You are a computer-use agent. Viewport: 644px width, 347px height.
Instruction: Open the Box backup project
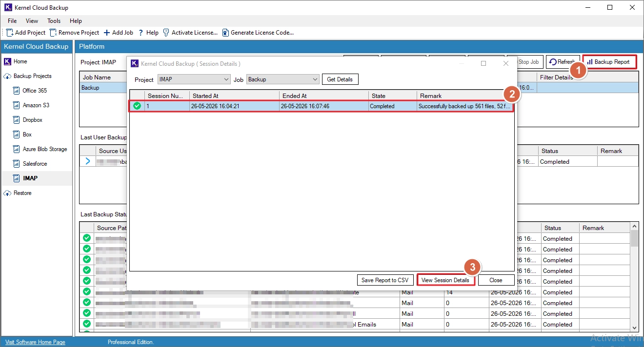coord(27,135)
